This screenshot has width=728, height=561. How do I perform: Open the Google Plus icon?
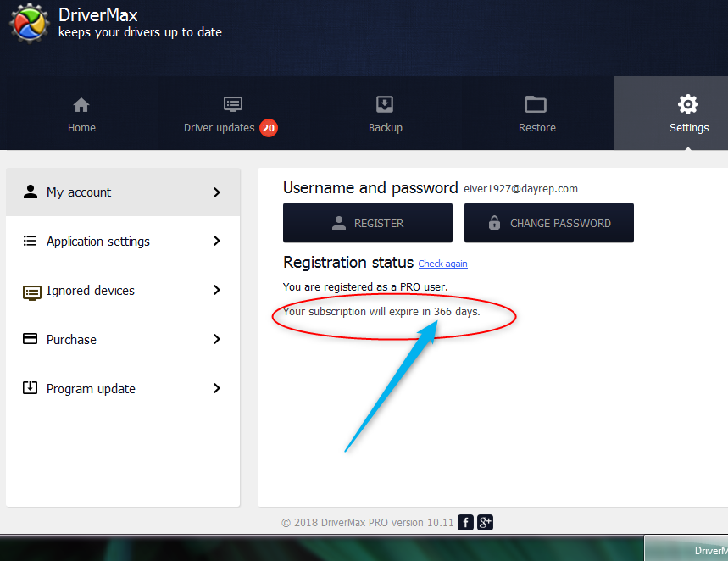tap(485, 523)
